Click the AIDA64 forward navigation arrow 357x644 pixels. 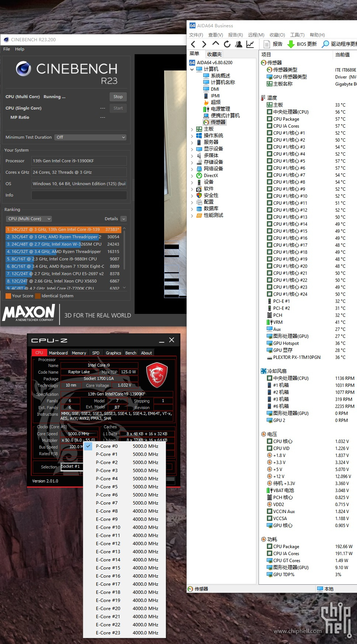point(204,44)
